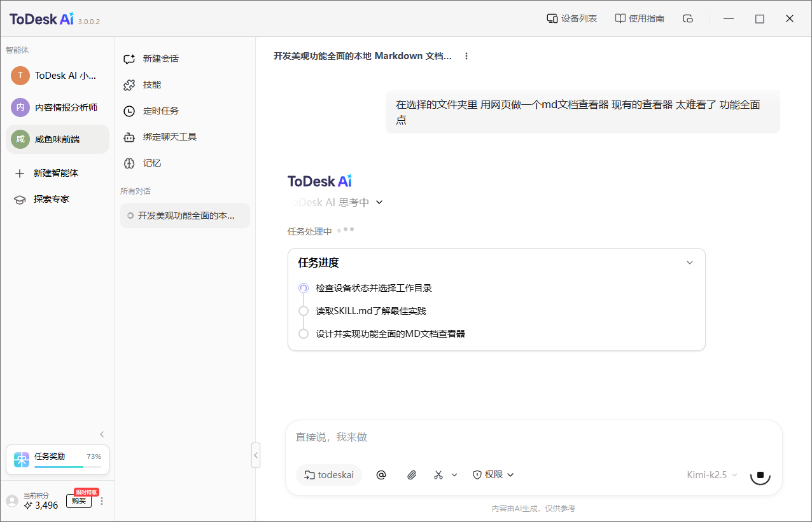Select the ToDesk AI 小... agent
Screen dimensions: 812x522
pyautogui.click(x=57, y=76)
